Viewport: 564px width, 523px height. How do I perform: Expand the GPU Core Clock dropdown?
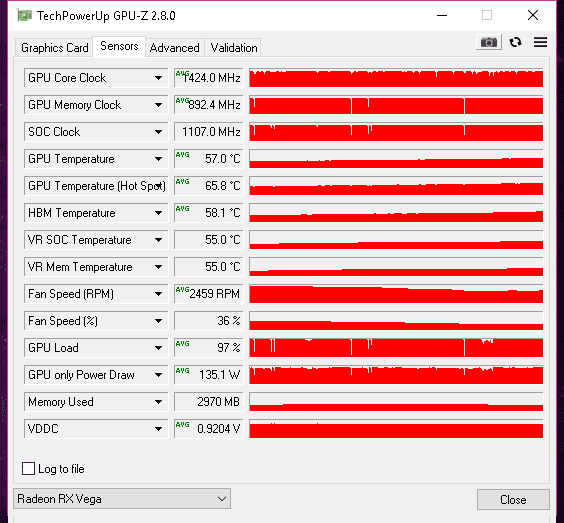(x=96, y=78)
